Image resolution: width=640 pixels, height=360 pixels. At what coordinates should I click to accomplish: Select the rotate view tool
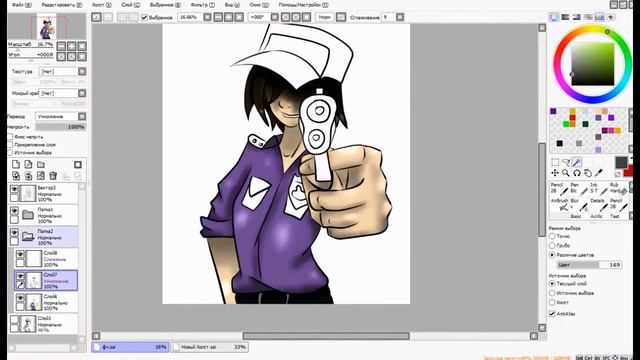click(x=576, y=173)
